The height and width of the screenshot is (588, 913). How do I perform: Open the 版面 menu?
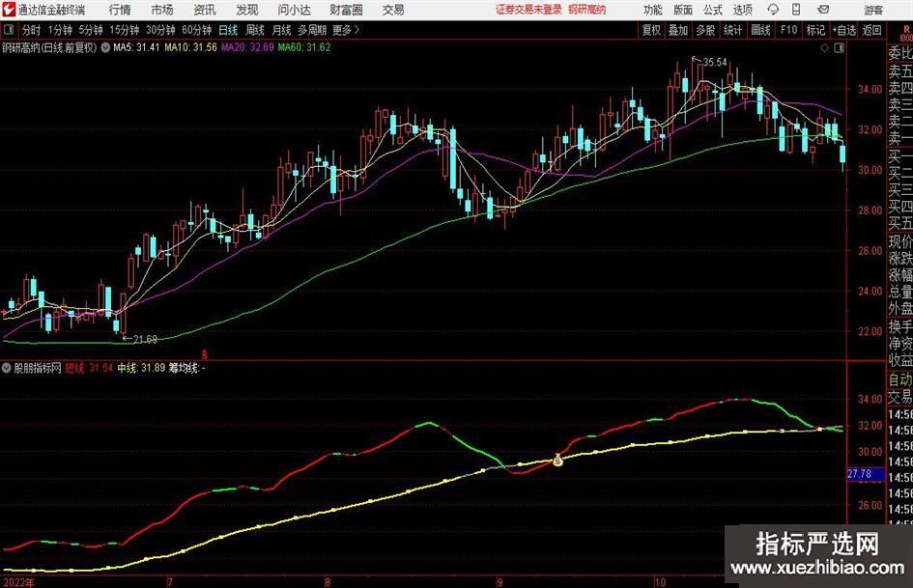(x=683, y=10)
